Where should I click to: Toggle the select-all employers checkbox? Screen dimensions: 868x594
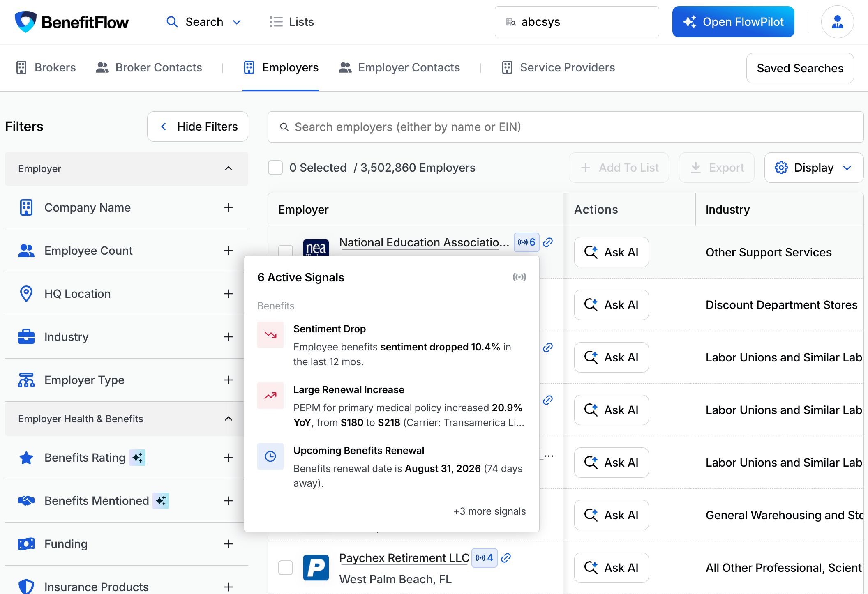click(275, 168)
